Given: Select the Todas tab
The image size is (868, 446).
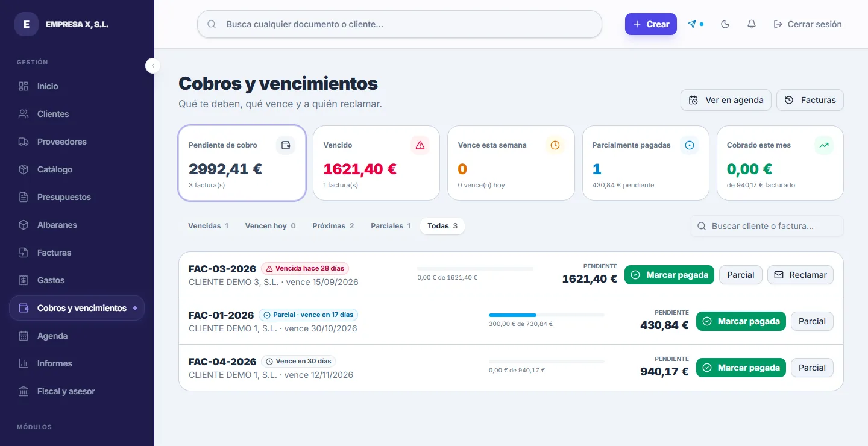Looking at the screenshot, I should coord(442,226).
